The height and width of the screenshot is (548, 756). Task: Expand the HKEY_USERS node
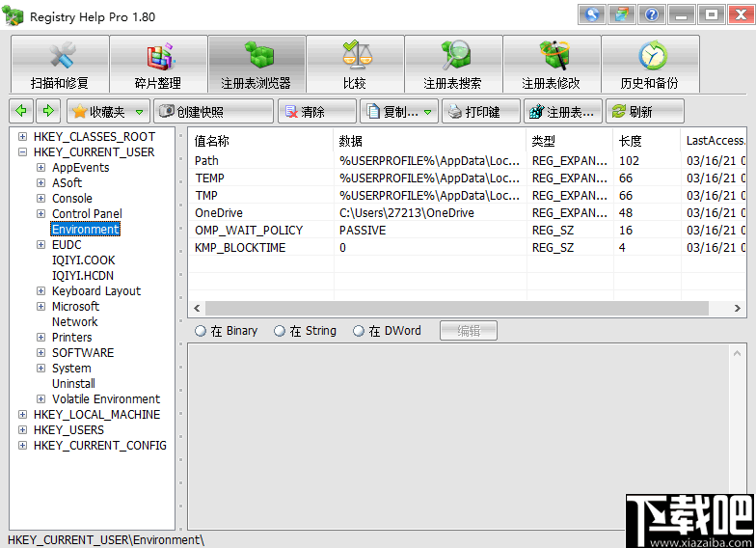[23, 430]
